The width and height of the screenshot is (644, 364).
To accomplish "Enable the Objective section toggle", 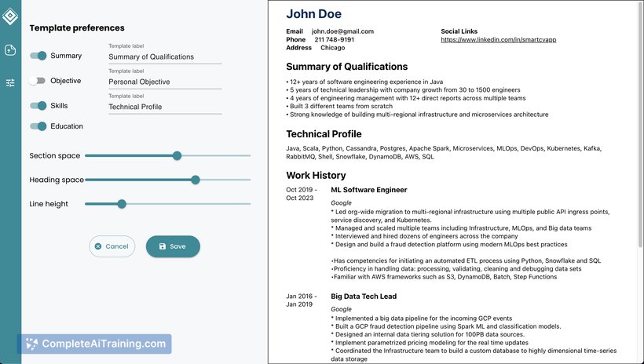I will [38, 81].
